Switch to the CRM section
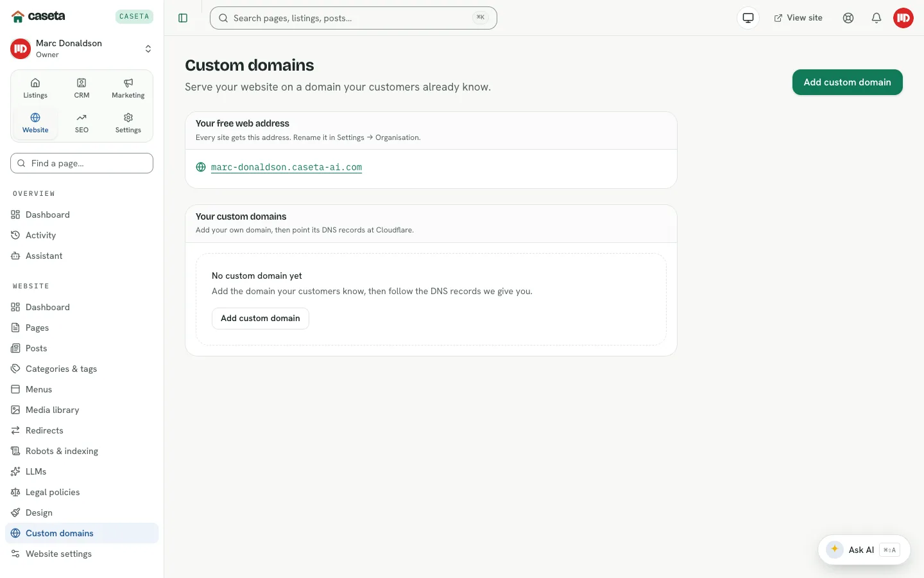This screenshot has width=924, height=578. click(x=81, y=89)
